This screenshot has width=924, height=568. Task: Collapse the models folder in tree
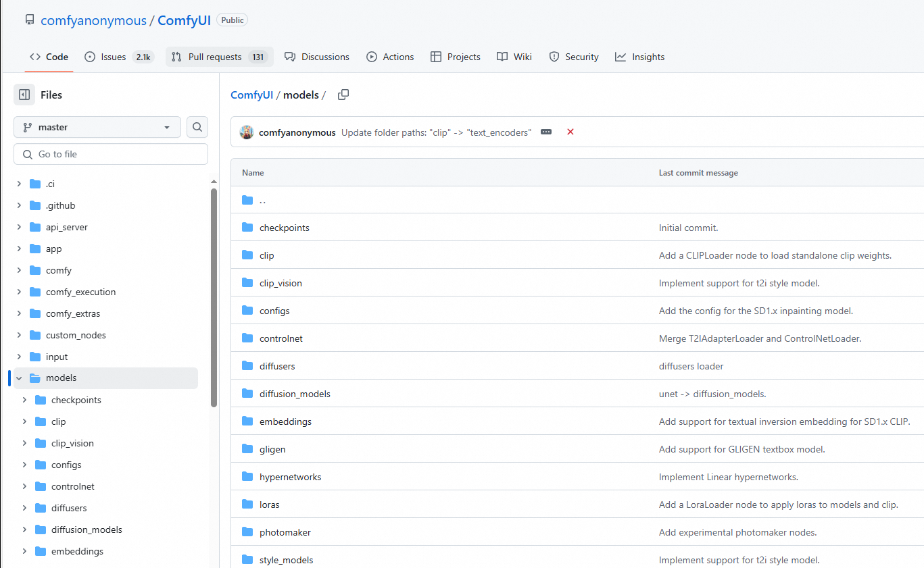(19, 378)
